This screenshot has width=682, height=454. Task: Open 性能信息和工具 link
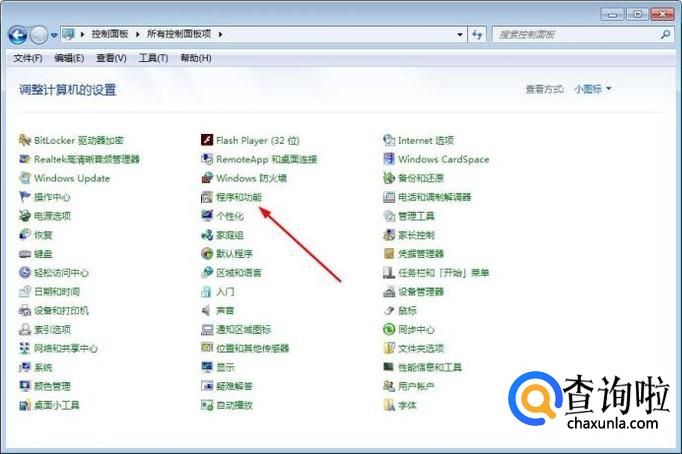[x=430, y=367]
